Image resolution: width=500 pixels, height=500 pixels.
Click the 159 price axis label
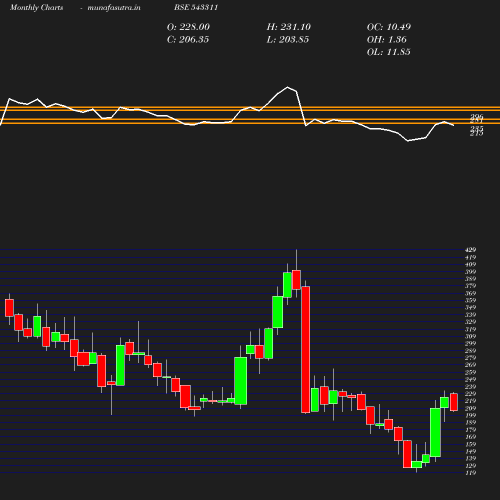tap(471, 444)
